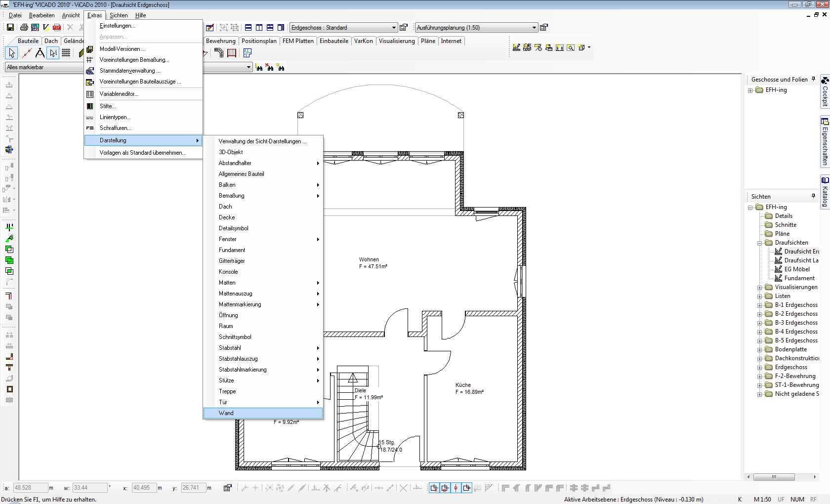Toggle third snap mode button with red marker
Screen dimensions: 830x504
[x=456, y=488]
